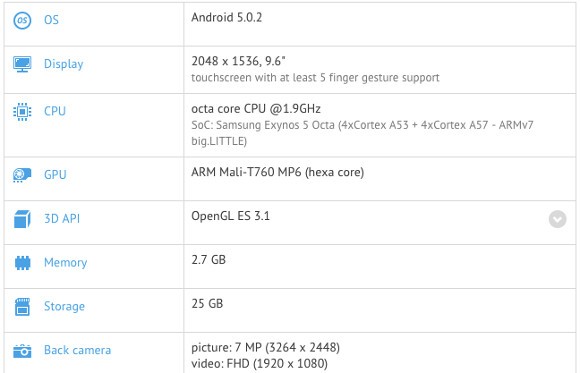Select the Back camera label

(77, 350)
